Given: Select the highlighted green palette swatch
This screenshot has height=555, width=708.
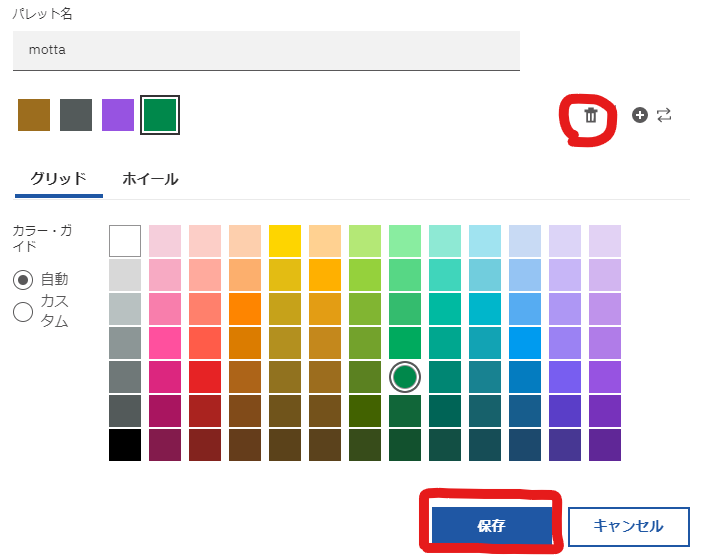Looking at the screenshot, I should click(160, 115).
